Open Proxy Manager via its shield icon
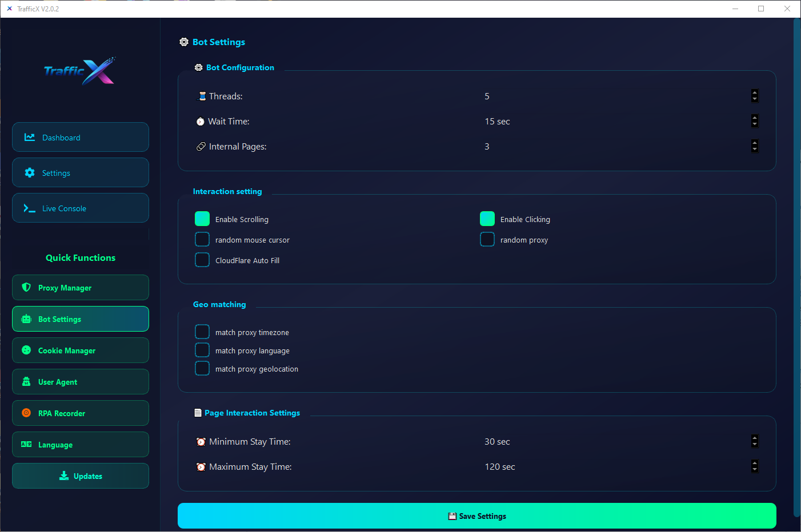Screen dimensions: 801x532 (26, 287)
